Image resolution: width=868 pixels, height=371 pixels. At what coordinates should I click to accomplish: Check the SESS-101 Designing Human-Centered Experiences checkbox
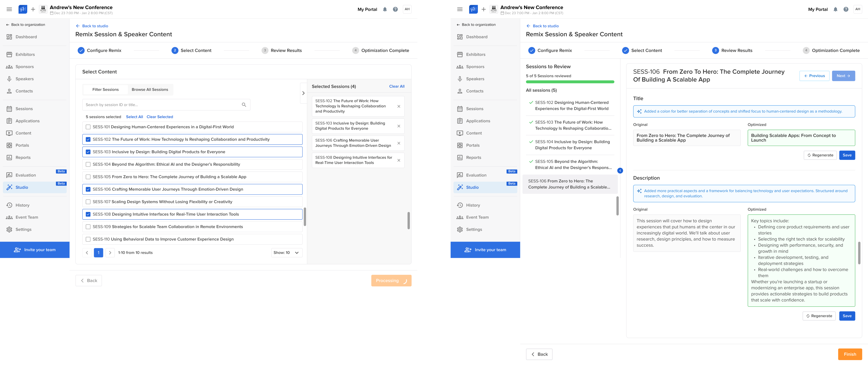pyautogui.click(x=88, y=127)
